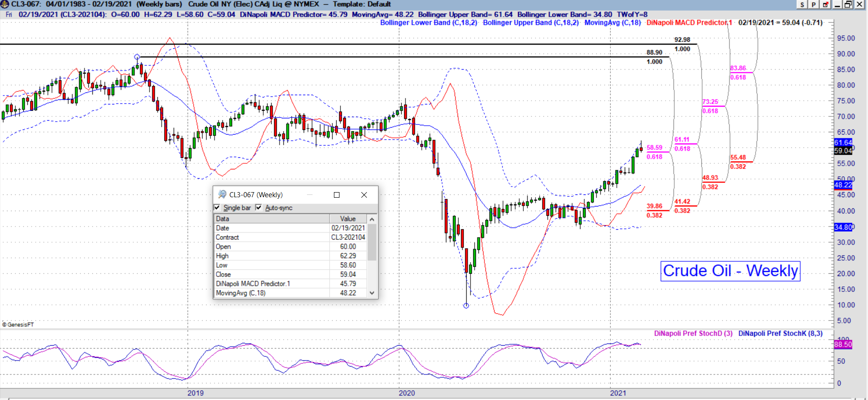Click the blue 48.22 price axis tag
The height and width of the screenshot is (400, 868).
click(x=843, y=185)
